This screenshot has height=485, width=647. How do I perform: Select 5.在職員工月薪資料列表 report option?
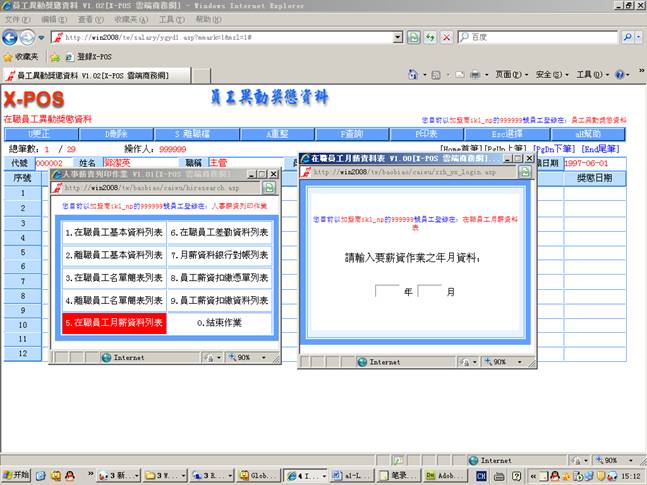click(113, 323)
